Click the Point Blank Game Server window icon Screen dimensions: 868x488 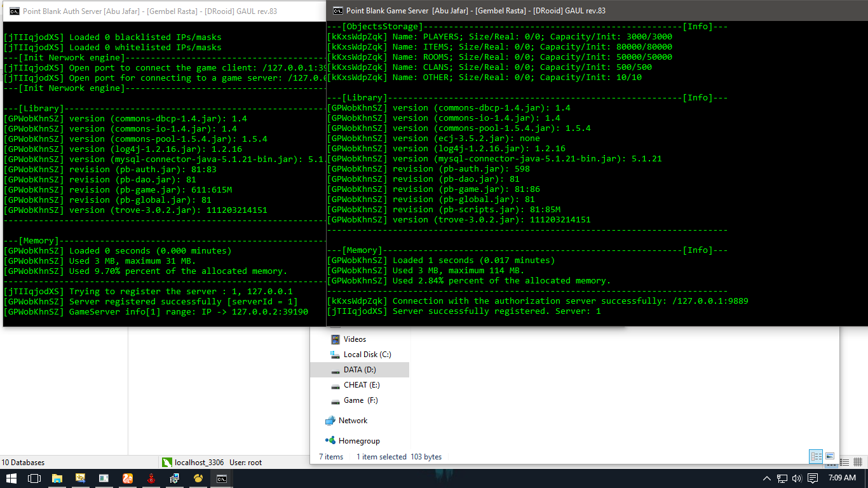click(338, 11)
